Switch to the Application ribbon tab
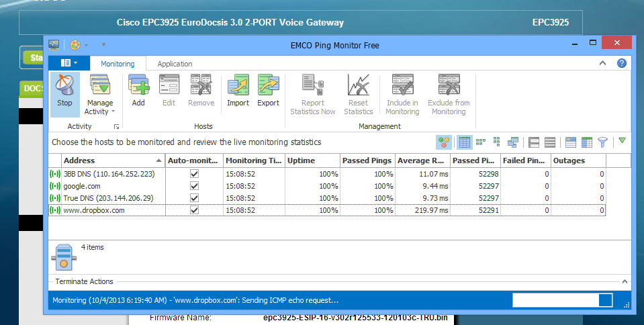This screenshot has height=325, width=644. 175,64
